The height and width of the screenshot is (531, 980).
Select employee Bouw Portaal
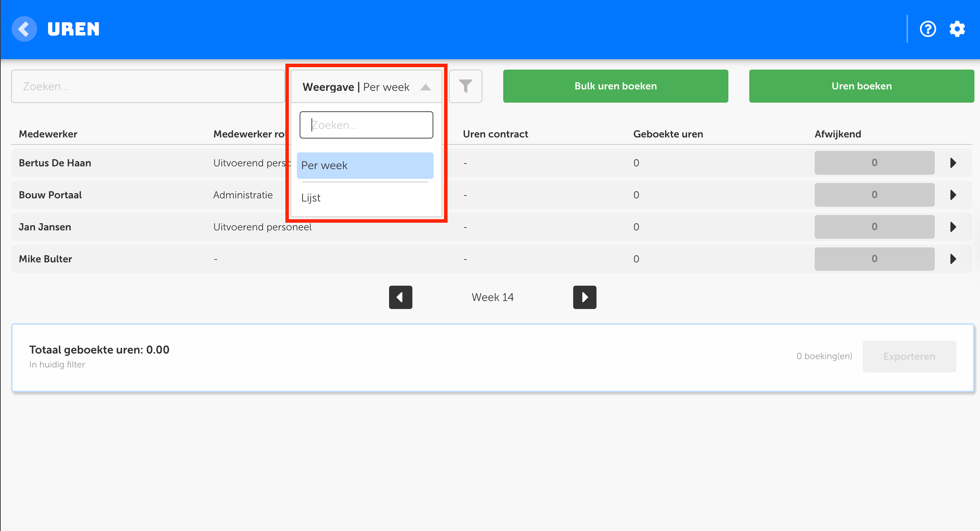coord(50,195)
